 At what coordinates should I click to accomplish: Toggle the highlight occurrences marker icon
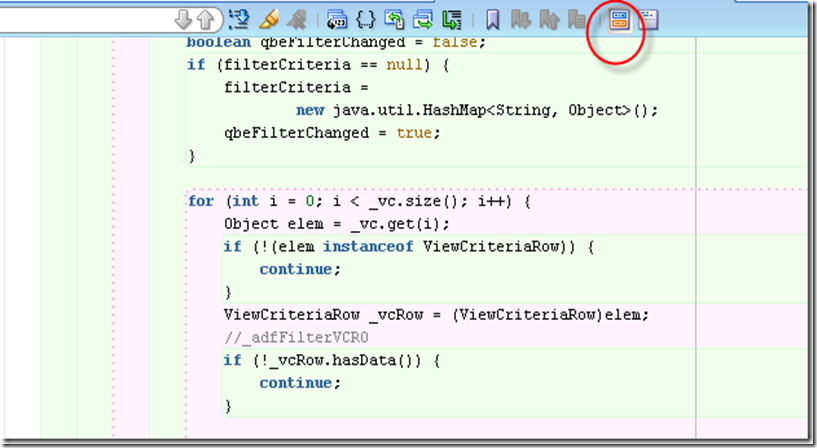pos(268,20)
